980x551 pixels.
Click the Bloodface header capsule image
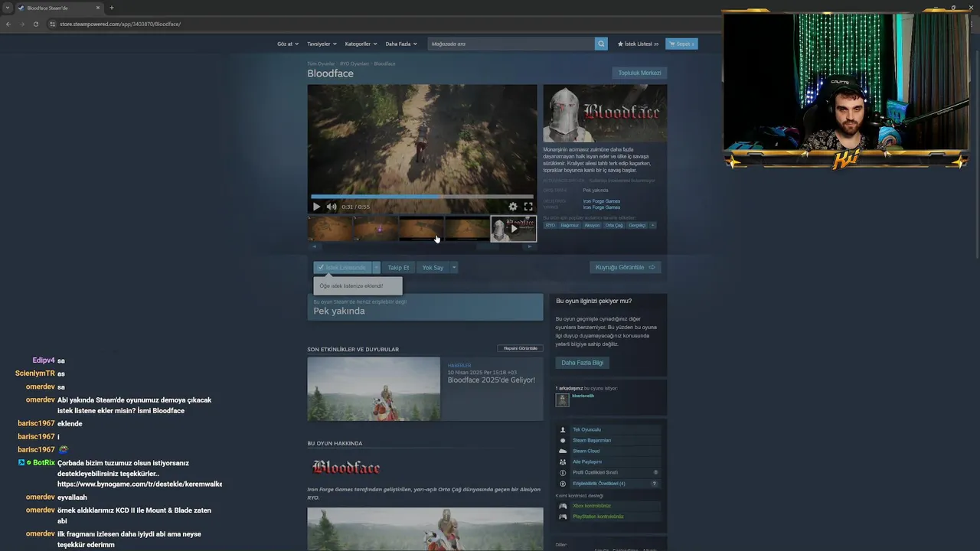click(x=605, y=113)
